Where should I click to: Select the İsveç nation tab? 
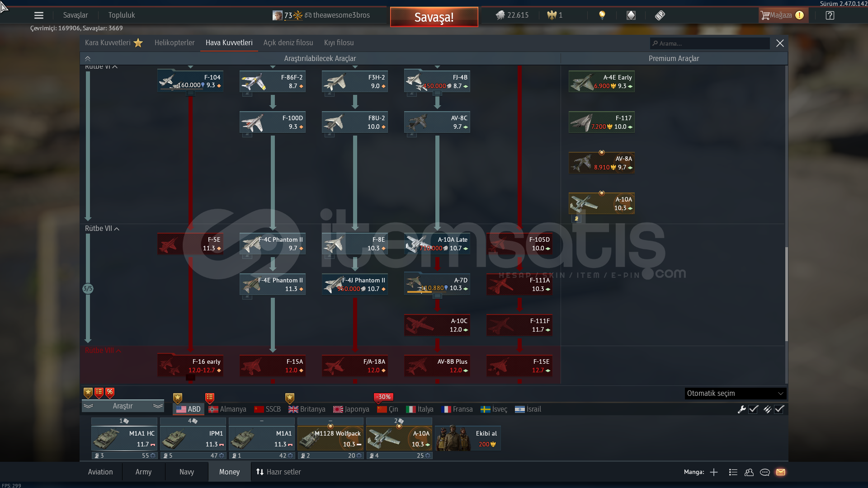click(494, 409)
